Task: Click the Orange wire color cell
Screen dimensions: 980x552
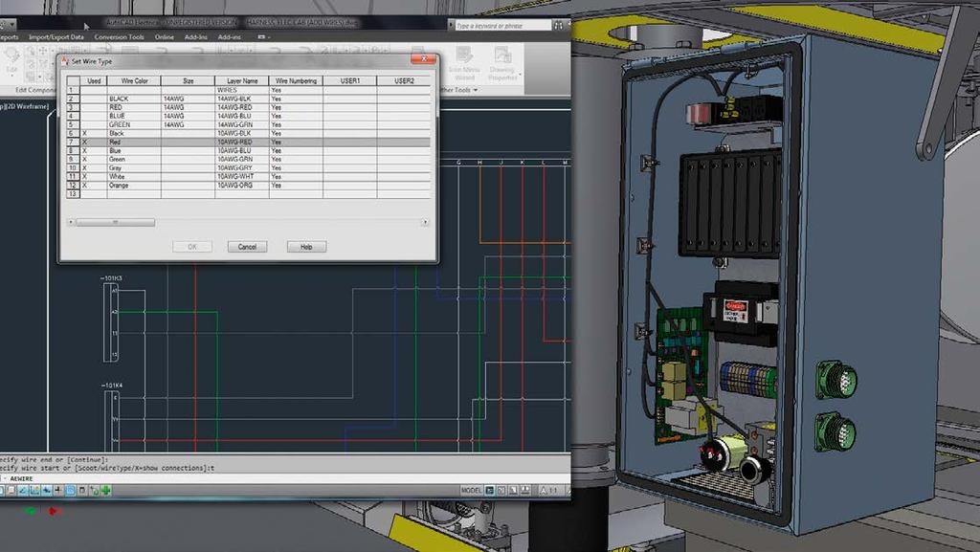Action: [x=134, y=186]
